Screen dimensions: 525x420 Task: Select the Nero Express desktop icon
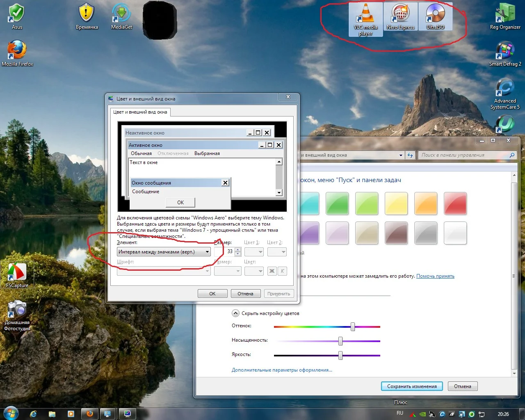pyautogui.click(x=400, y=17)
